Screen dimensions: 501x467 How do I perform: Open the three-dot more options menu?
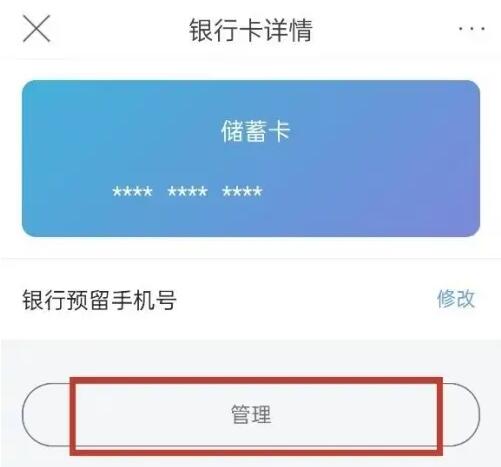472,29
